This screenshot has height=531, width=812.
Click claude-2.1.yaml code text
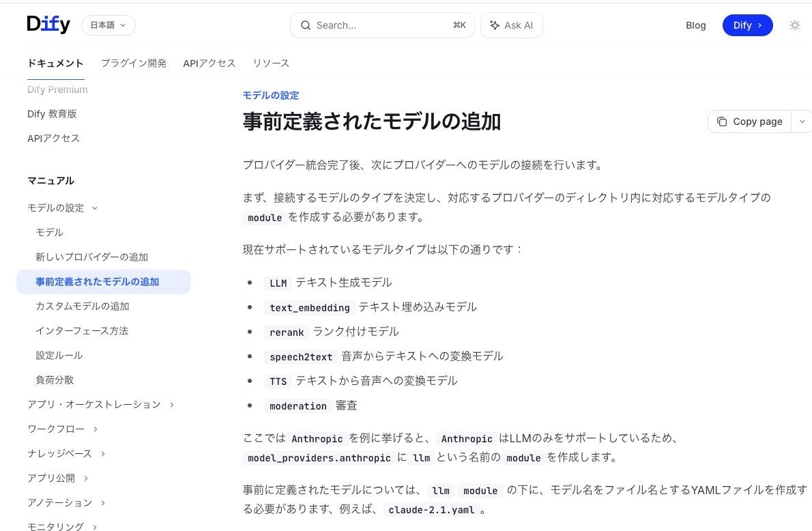(x=431, y=510)
